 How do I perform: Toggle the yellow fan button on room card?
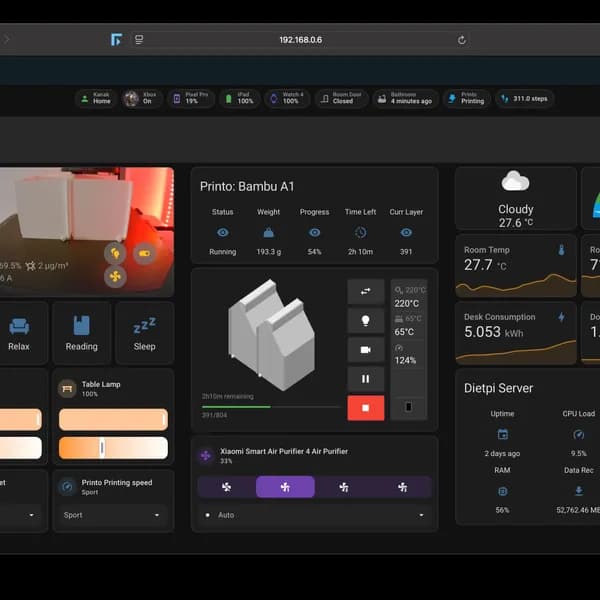[115, 276]
